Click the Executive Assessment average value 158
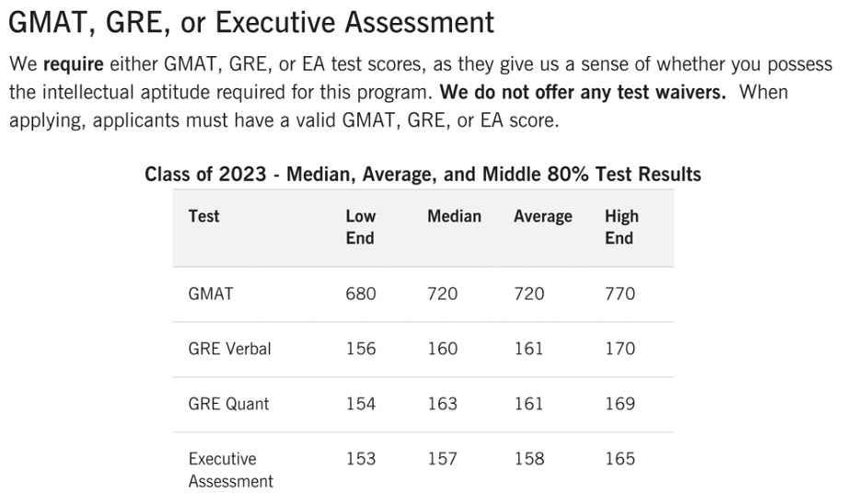The width and height of the screenshot is (846, 504). [x=529, y=459]
